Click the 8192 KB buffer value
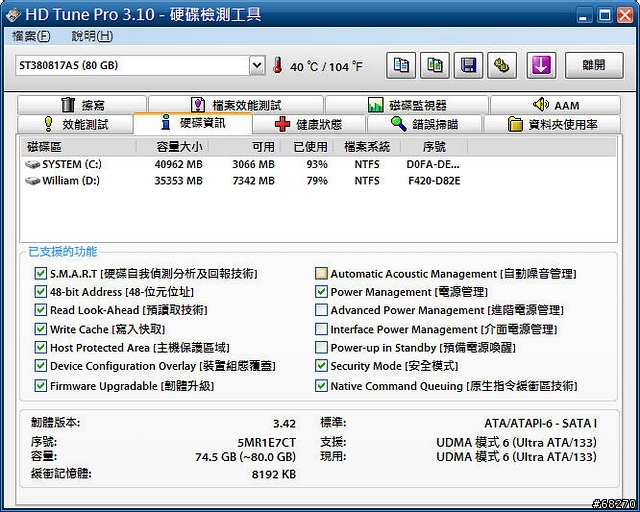Image resolution: width=640 pixels, height=512 pixels. [x=273, y=474]
